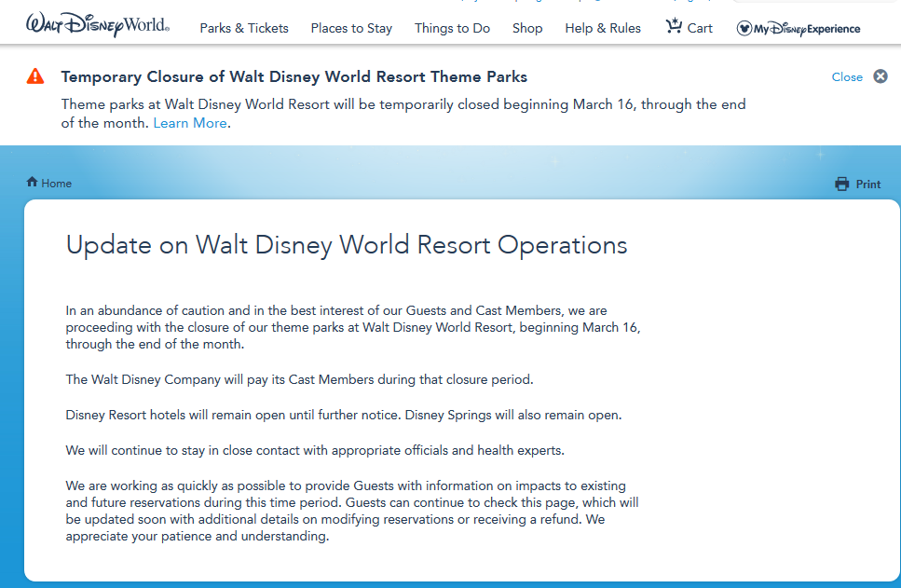Dismiss alert with the X circle icon
This screenshot has width=901, height=588.
[x=881, y=76]
